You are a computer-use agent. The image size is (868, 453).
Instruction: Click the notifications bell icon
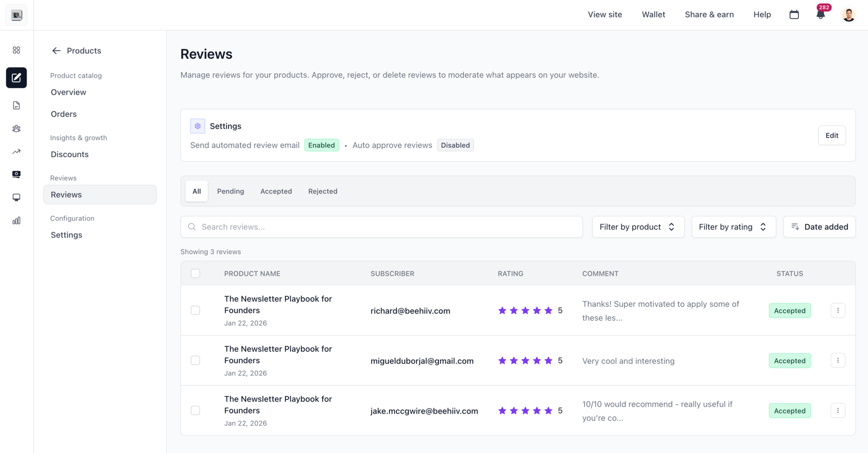coord(821,15)
